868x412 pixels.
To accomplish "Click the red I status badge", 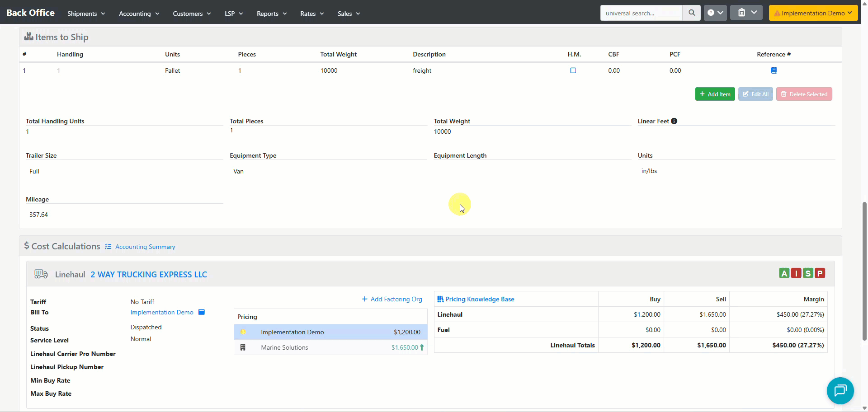I will (x=796, y=273).
